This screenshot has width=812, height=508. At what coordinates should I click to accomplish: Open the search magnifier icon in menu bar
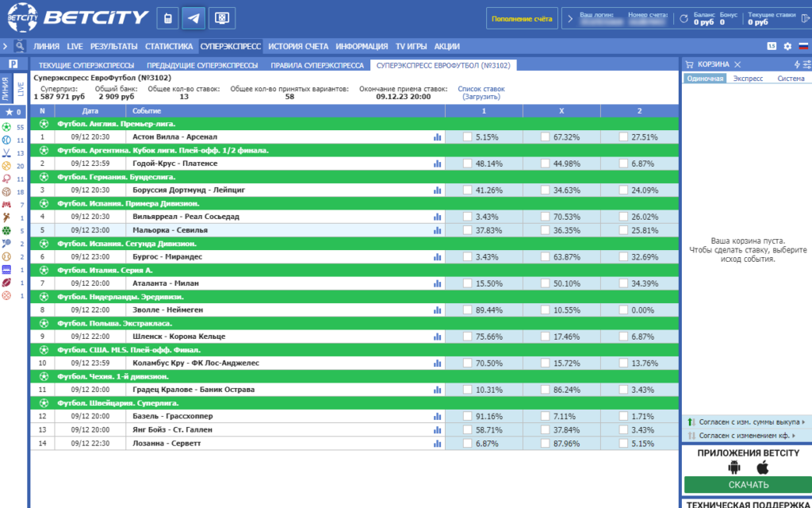pos(20,46)
